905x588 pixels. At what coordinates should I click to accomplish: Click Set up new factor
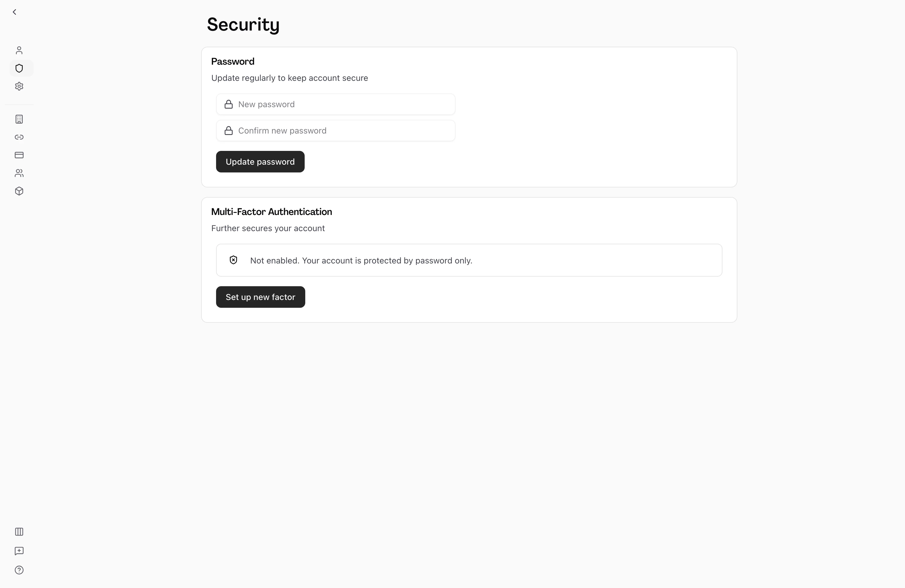point(260,297)
